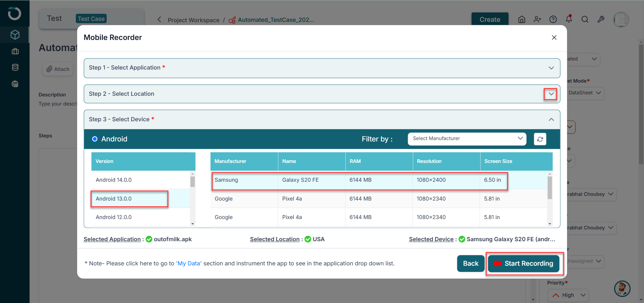Open the help question mark icon
Screen dimensions: 644x303
[553, 19]
